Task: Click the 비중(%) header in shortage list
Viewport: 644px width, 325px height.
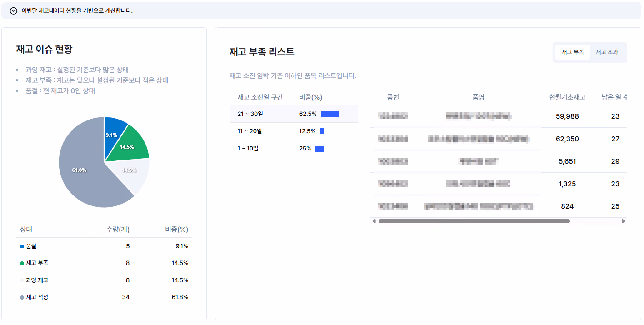Action: tap(310, 97)
